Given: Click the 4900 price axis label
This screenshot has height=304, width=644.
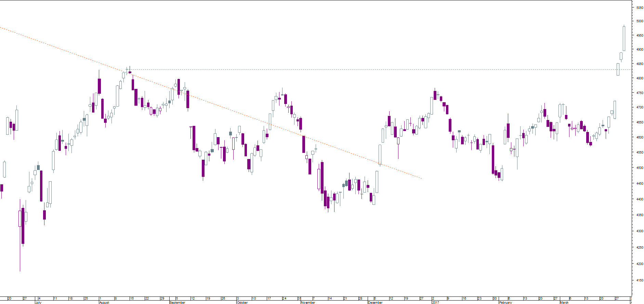Looking at the screenshot, I should coord(640,50).
